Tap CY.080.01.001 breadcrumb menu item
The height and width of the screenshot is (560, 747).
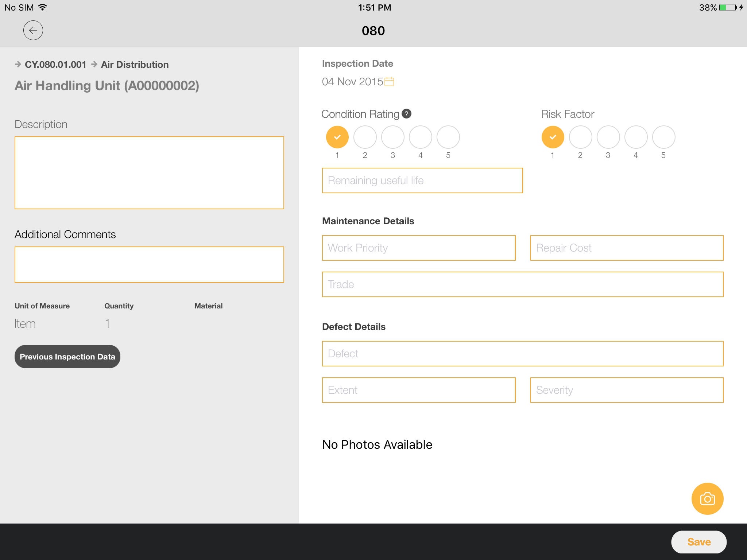point(55,64)
